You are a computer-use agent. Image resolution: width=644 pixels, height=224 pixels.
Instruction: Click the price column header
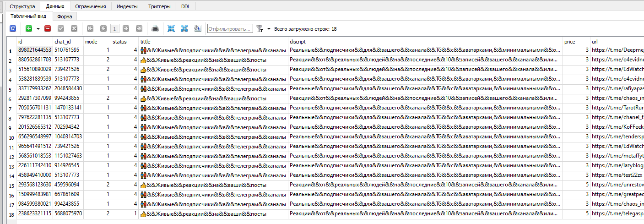tap(576, 41)
